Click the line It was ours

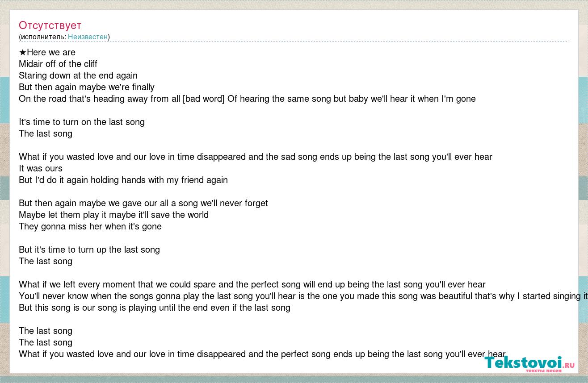click(41, 168)
